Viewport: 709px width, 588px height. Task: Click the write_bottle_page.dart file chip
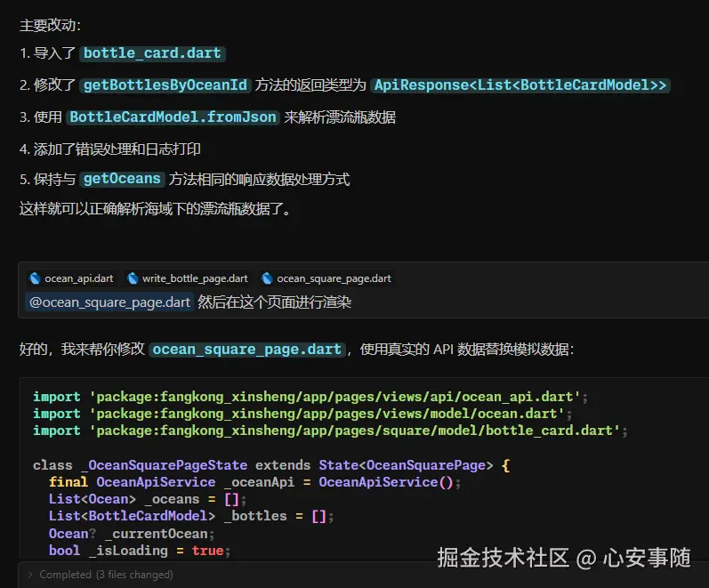click(x=188, y=278)
